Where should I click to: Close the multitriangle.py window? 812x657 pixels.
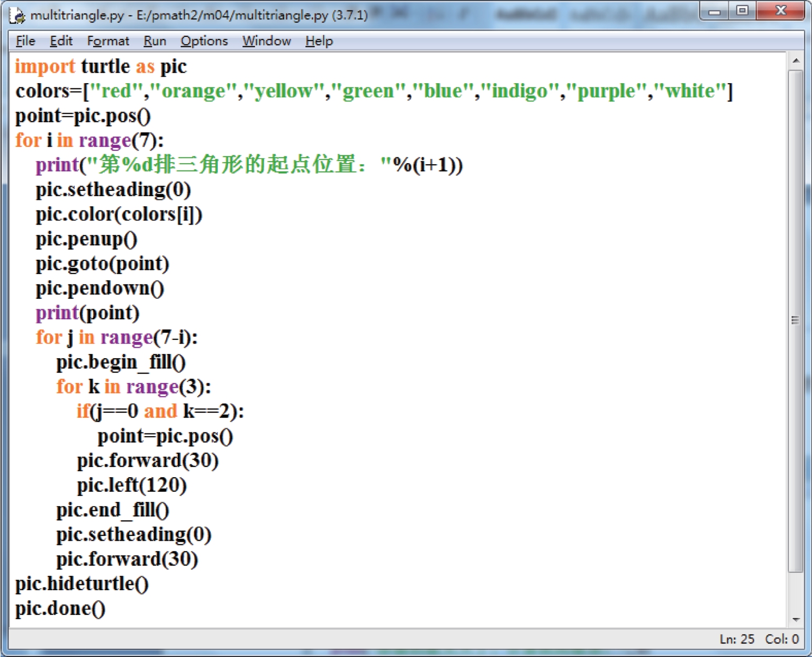pos(780,11)
